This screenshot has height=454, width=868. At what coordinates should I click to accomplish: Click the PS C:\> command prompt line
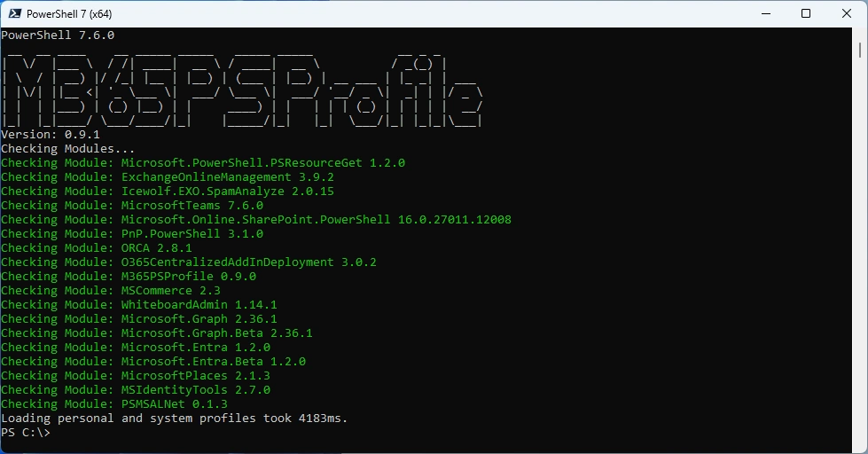tap(26, 433)
